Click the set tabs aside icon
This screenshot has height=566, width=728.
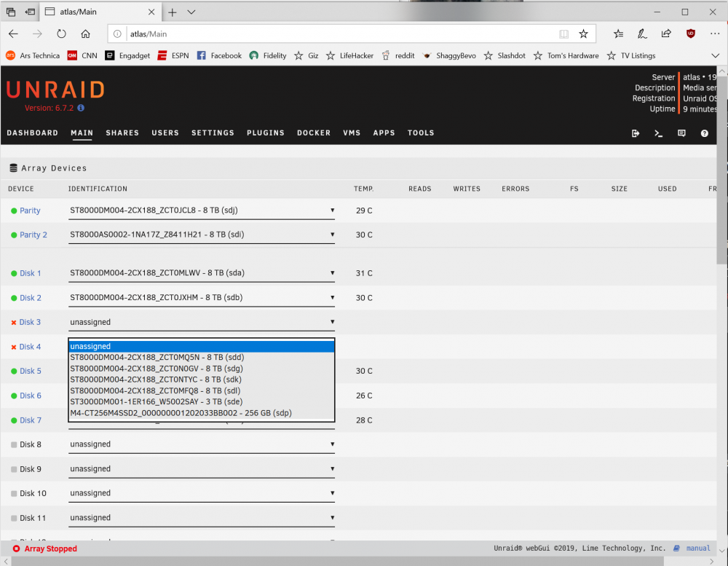pyautogui.click(x=30, y=12)
